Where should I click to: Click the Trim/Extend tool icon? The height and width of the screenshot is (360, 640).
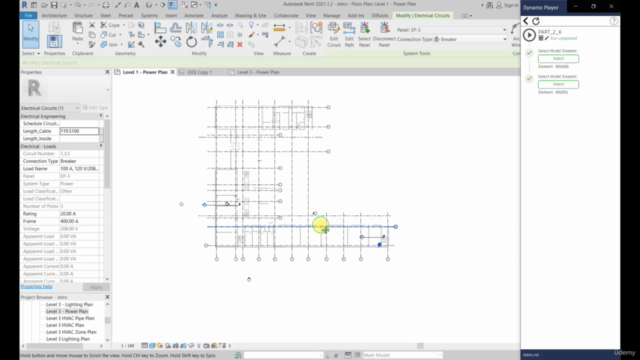tap(207, 42)
